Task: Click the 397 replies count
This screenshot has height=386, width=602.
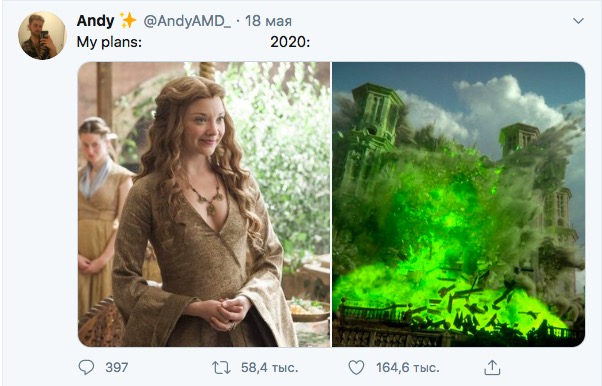Action: pyautogui.click(x=117, y=368)
